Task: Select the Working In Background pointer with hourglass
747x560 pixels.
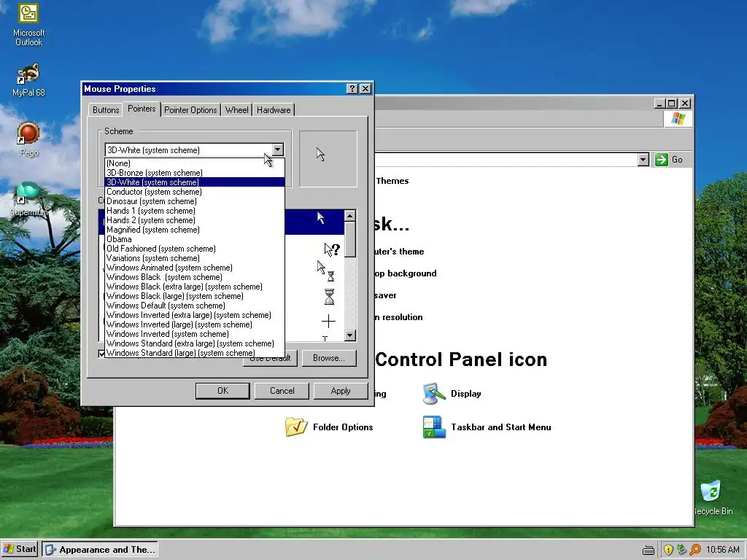Action: point(326,271)
